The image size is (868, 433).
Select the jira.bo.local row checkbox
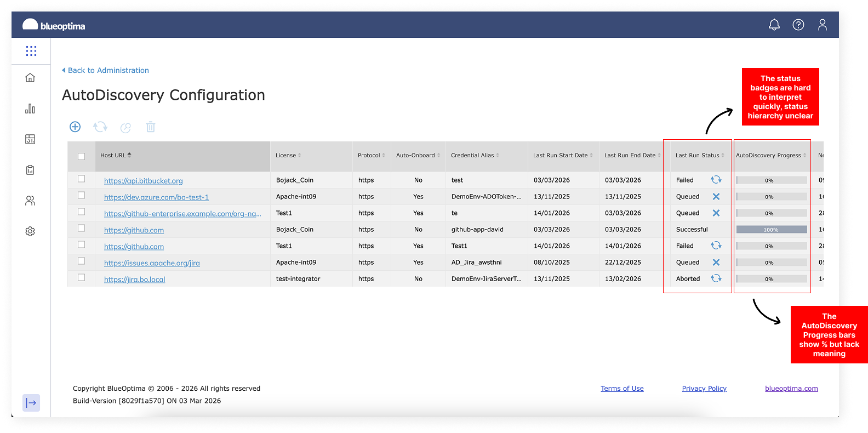tap(81, 277)
